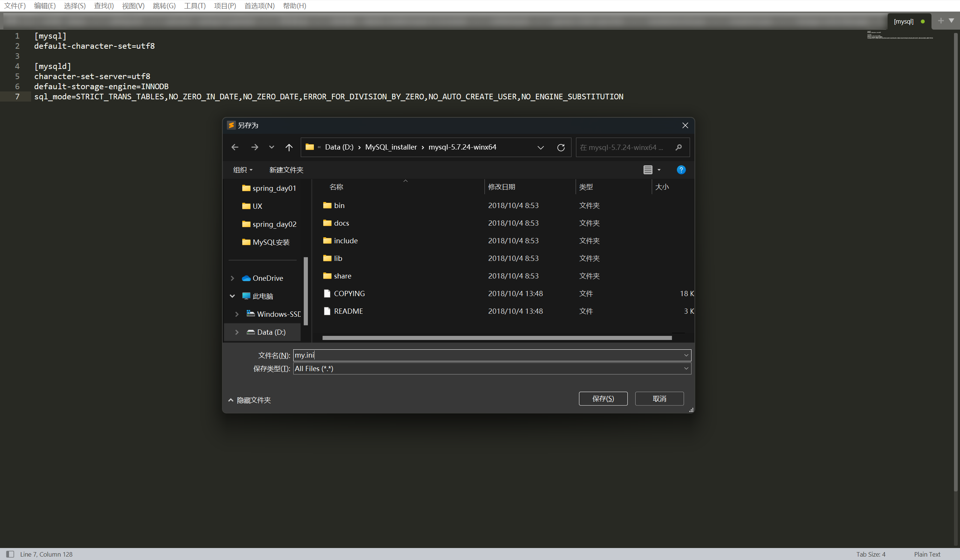Expand the 此电脑 tree node
960x560 pixels.
coord(233,296)
